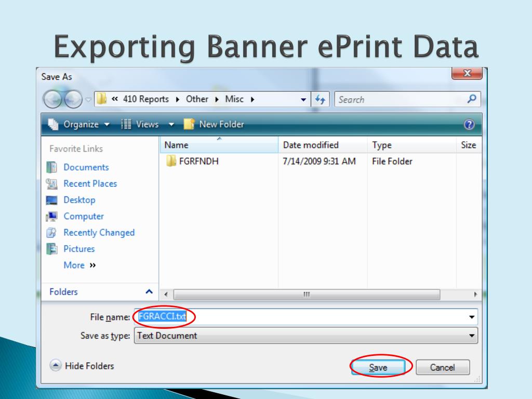Click the Back navigation arrow
The width and height of the screenshot is (532, 399).
point(52,99)
